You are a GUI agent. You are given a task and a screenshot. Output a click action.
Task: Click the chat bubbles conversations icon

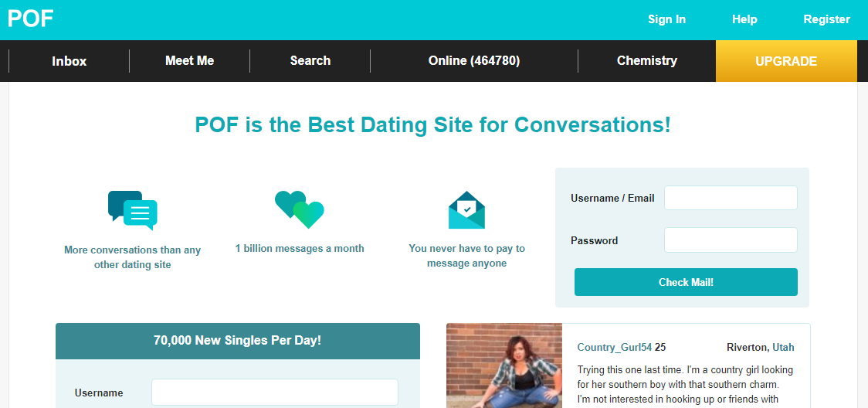(132, 210)
